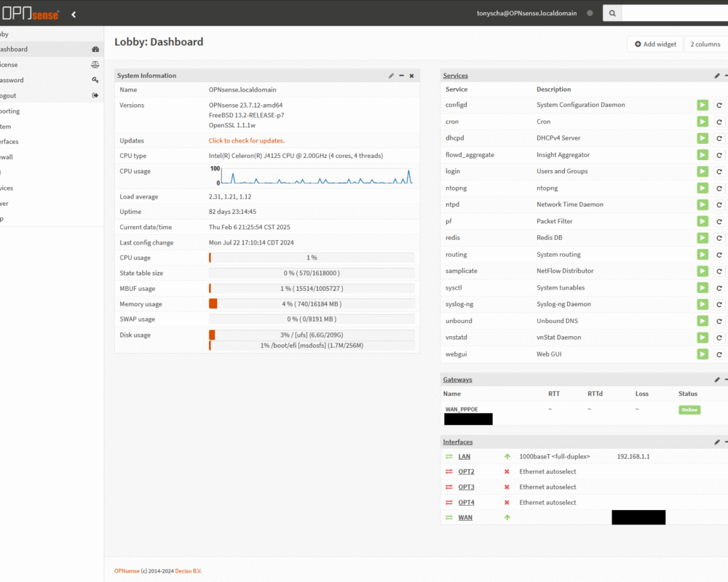
Task: Click the green status icon for ntpd
Action: (x=703, y=204)
